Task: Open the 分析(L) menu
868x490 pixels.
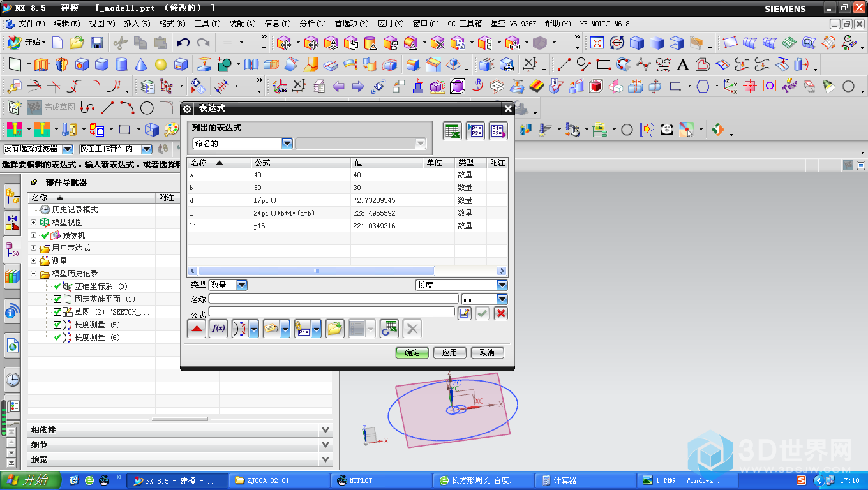Action: click(312, 24)
